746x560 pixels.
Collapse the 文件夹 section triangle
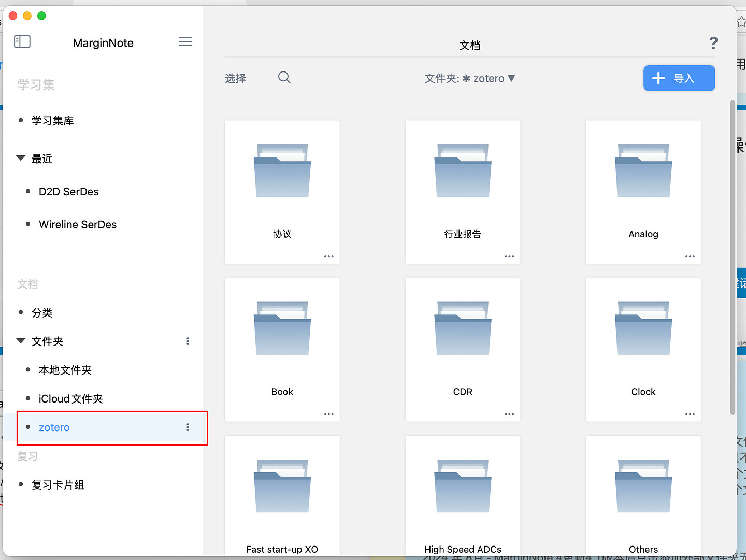tap(21, 341)
